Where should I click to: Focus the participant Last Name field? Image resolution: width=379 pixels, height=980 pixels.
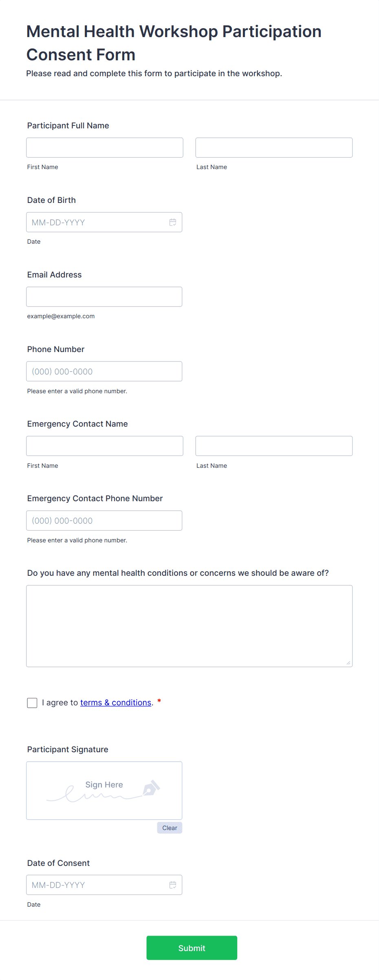274,148
